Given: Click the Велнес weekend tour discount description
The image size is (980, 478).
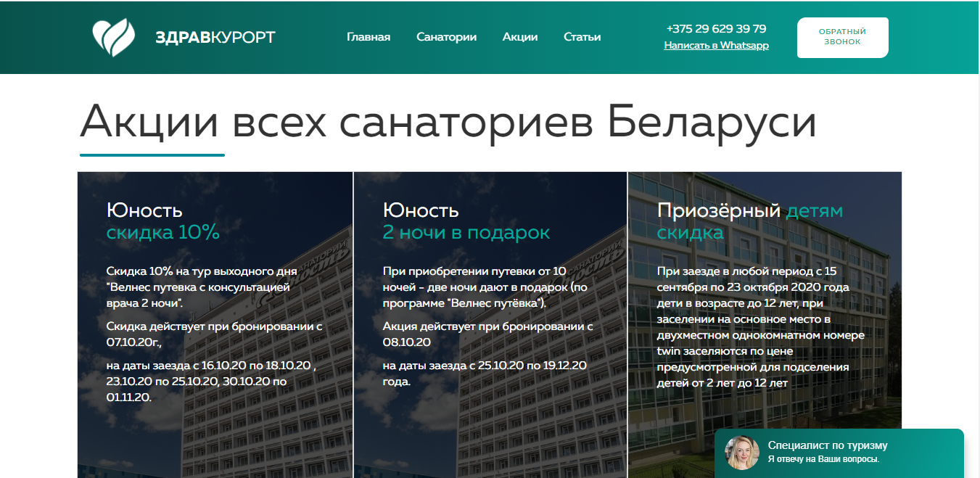Looking at the screenshot, I should tap(202, 286).
